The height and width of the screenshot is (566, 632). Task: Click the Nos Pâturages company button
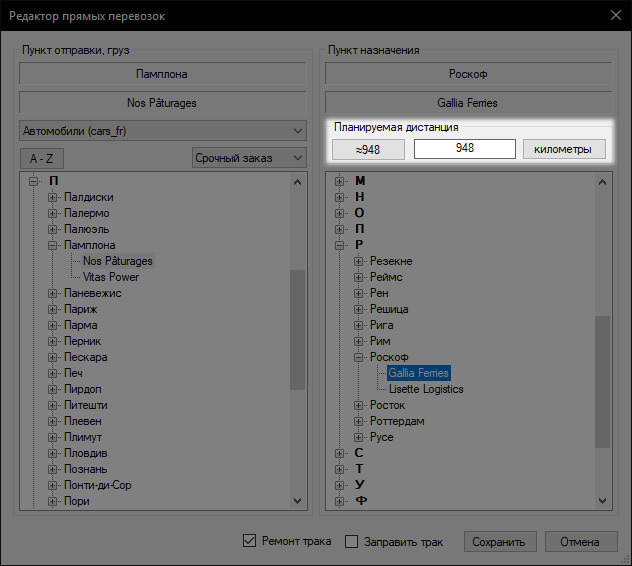[162, 103]
